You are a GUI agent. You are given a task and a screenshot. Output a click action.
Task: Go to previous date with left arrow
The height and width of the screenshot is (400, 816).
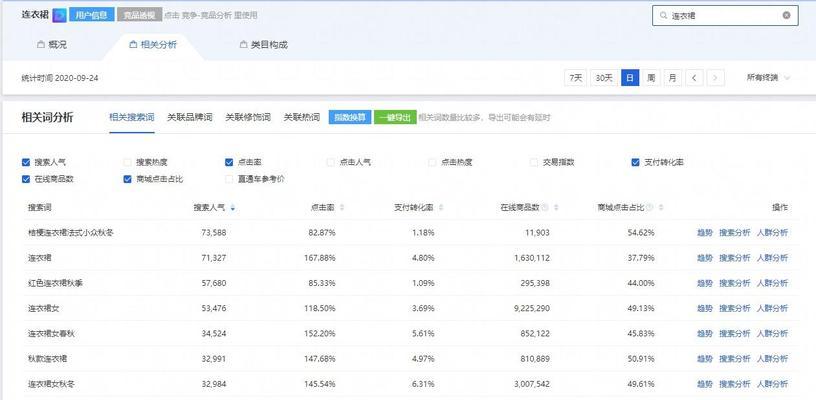click(694, 78)
